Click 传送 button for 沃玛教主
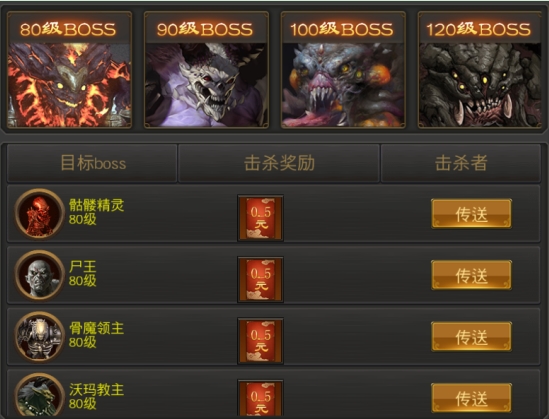 pos(471,398)
